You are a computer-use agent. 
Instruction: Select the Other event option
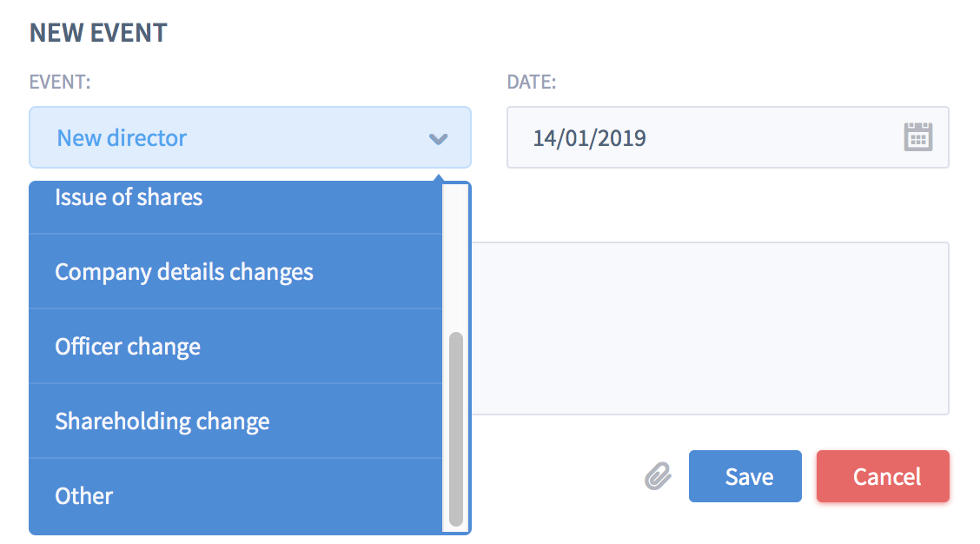click(235, 496)
